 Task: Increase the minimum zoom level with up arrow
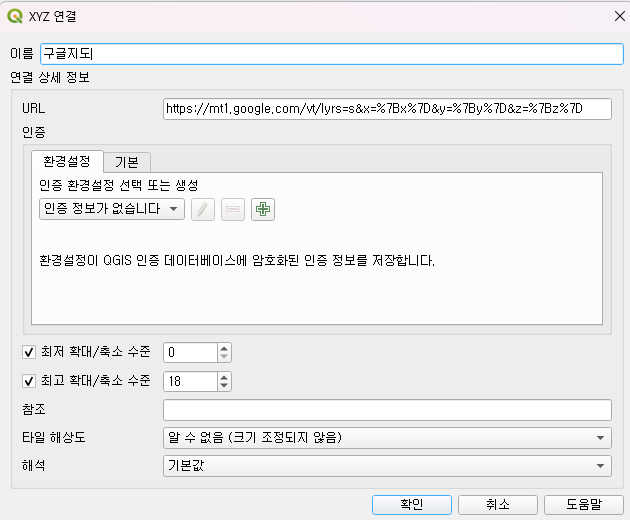click(x=224, y=348)
